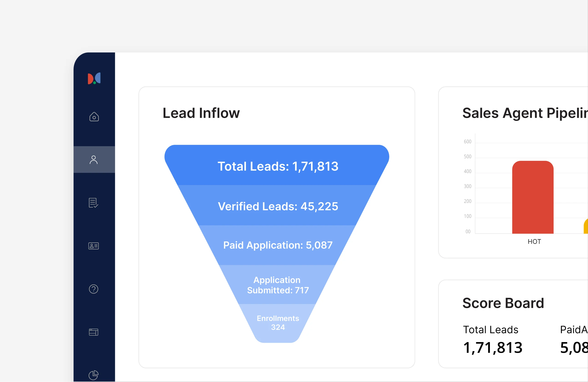Open the Home dashboard icon

point(94,117)
